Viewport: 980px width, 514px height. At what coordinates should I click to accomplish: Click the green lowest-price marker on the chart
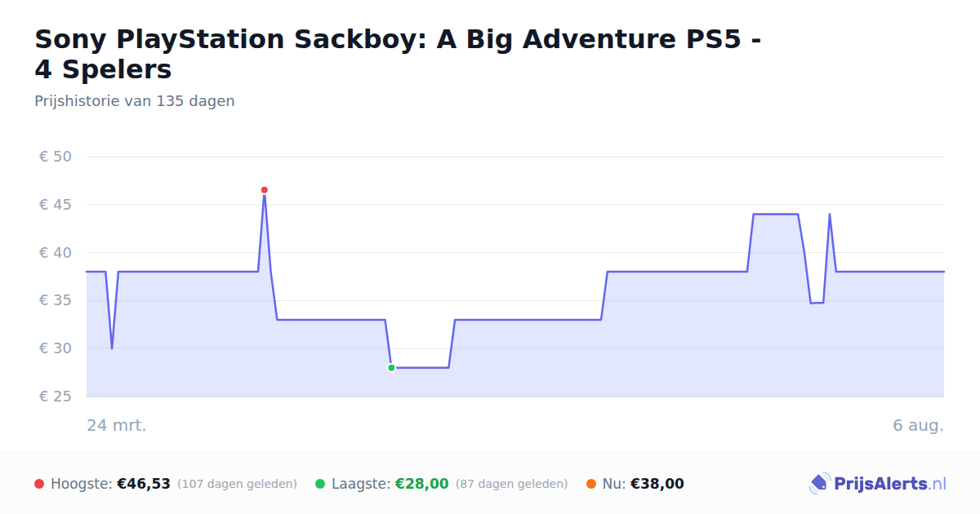[x=391, y=368]
